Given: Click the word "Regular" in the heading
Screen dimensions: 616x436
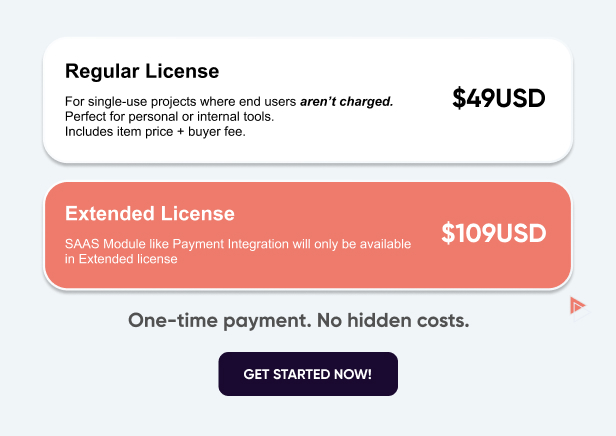Looking at the screenshot, I should tap(104, 72).
